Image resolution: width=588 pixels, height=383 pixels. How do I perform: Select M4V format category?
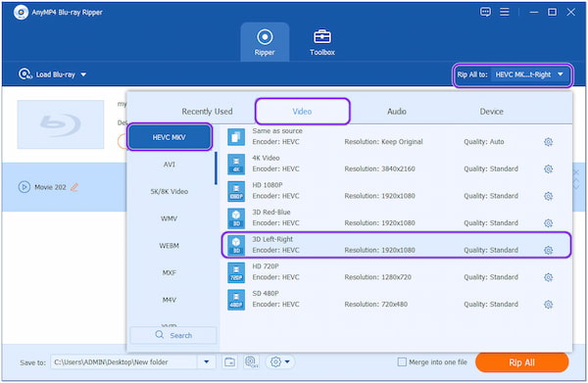coord(170,300)
